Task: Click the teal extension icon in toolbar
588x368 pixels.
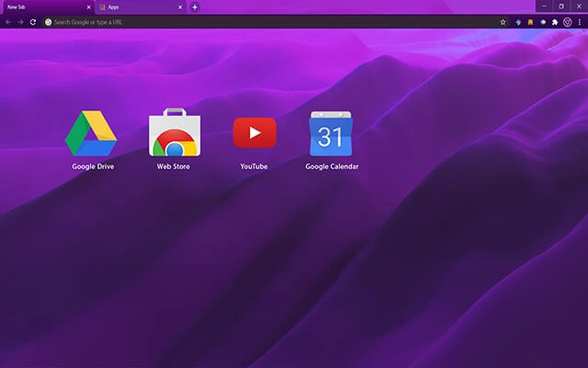Action: [518, 22]
